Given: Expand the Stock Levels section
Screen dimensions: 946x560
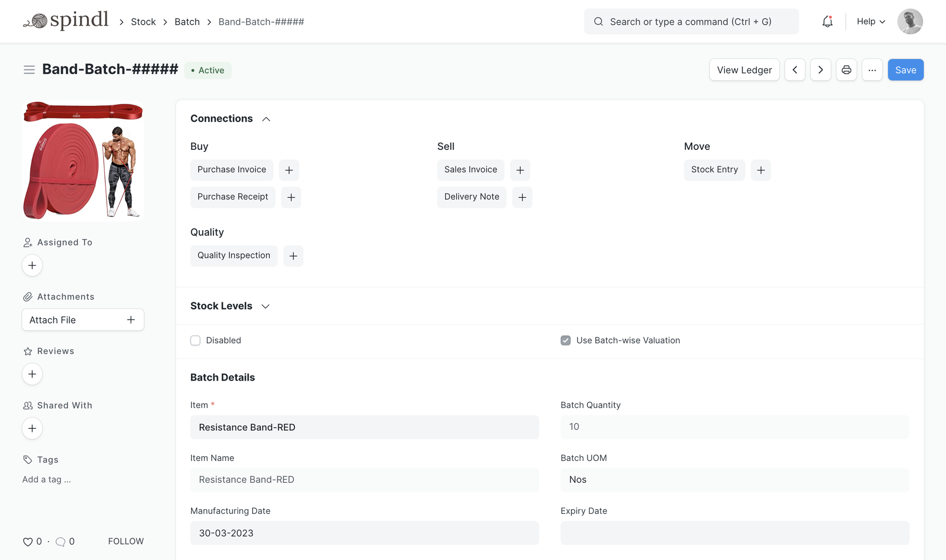Looking at the screenshot, I should tap(265, 306).
